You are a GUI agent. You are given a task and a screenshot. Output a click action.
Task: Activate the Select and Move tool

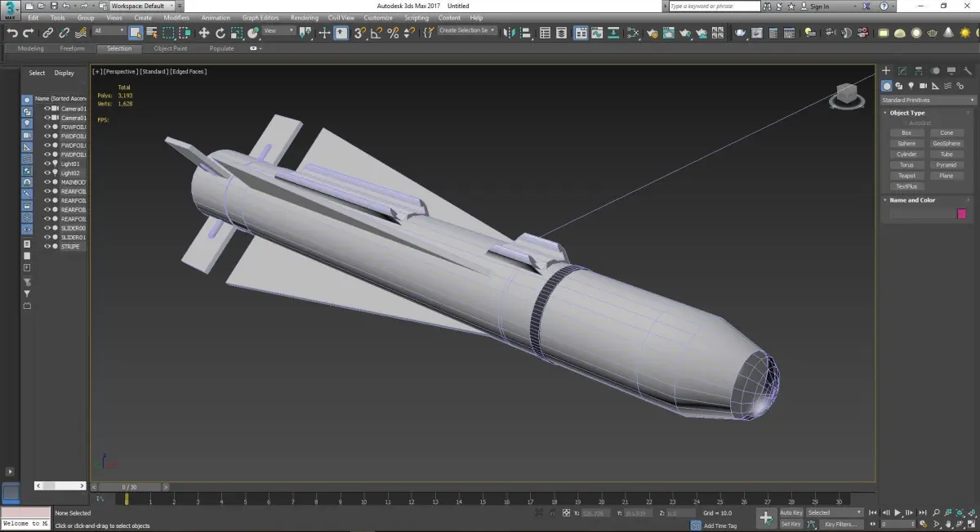[203, 33]
